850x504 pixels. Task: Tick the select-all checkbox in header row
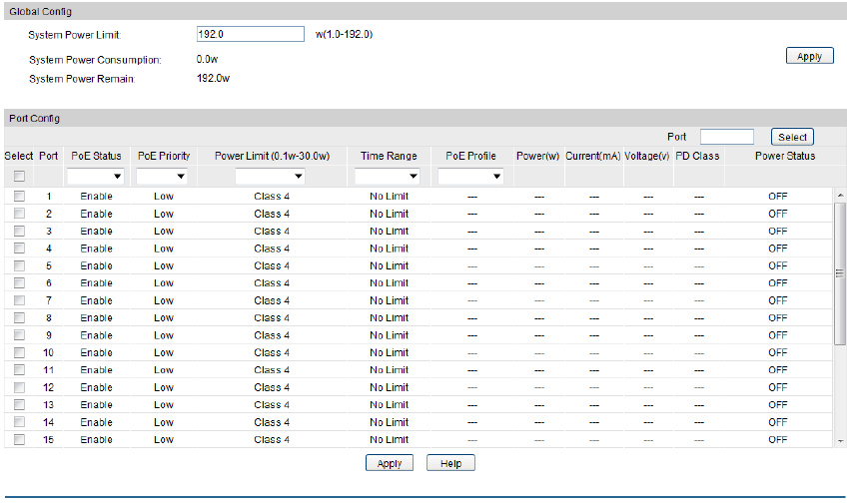[x=20, y=176]
